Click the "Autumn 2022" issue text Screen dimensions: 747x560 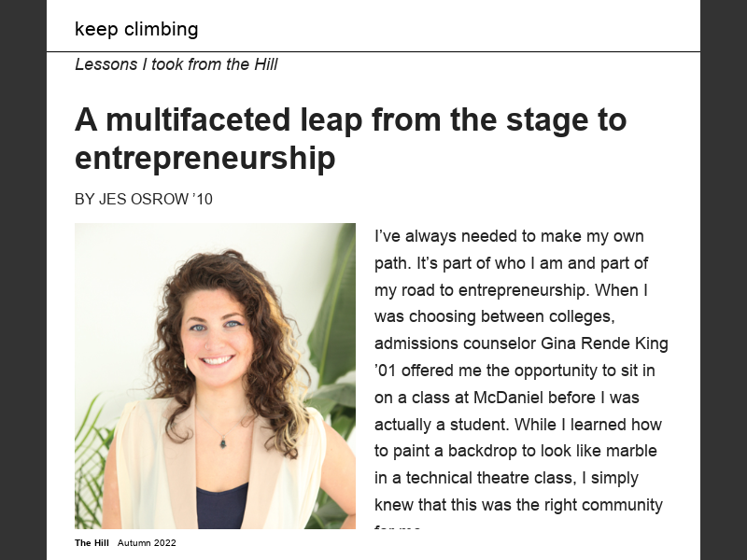[x=147, y=543]
